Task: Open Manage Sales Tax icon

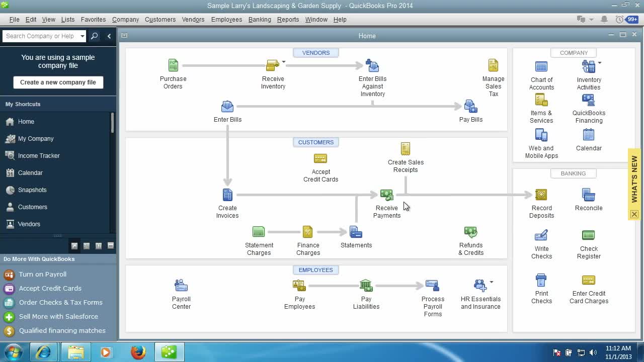Action: 493,65
